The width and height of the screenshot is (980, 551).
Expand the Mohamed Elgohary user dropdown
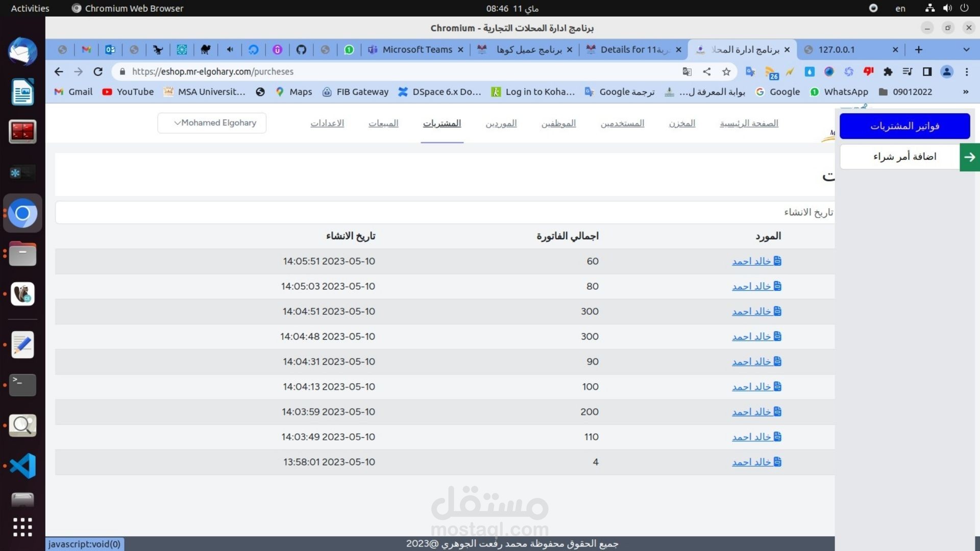212,123
